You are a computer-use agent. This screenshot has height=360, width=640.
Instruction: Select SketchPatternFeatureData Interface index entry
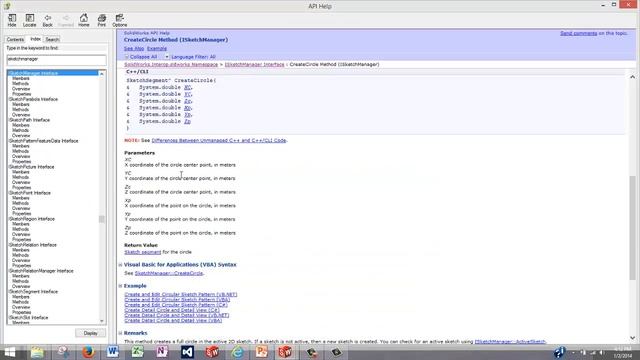[43, 141]
